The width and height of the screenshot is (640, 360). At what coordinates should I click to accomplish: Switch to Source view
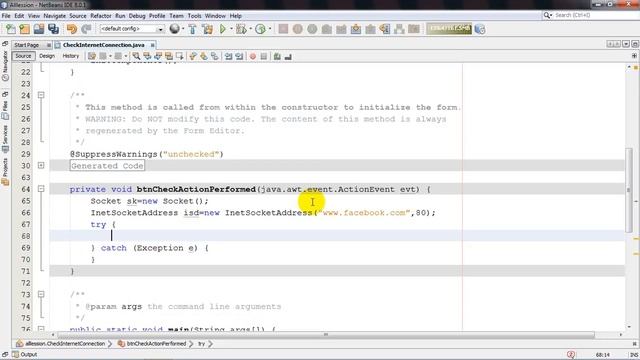pos(23,56)
